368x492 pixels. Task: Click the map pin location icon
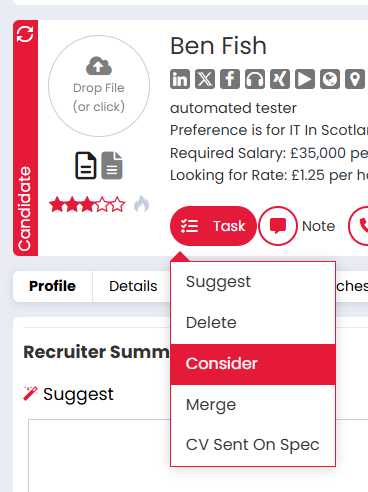[x=355, y=79]
